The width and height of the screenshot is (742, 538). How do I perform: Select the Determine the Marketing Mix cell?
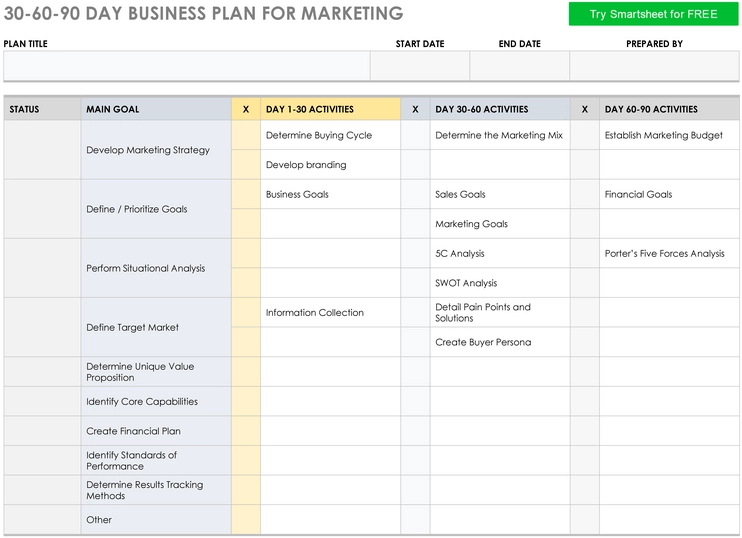point(500,135)
